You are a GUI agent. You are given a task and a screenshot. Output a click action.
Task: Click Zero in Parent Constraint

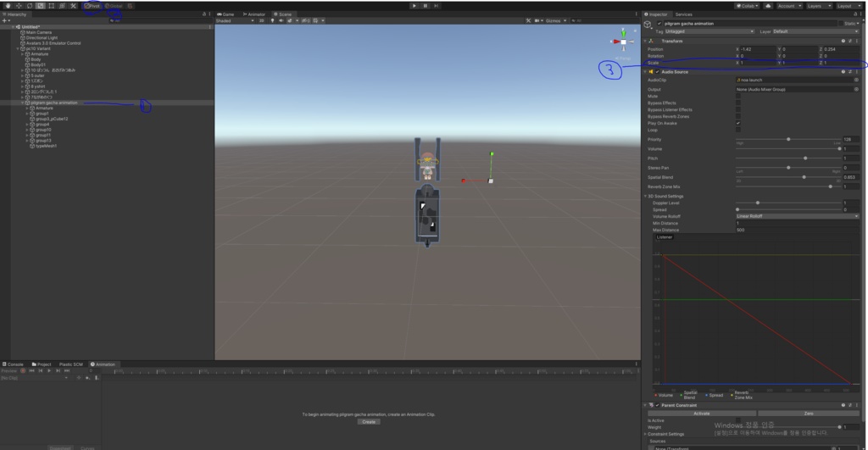point(808,414)
